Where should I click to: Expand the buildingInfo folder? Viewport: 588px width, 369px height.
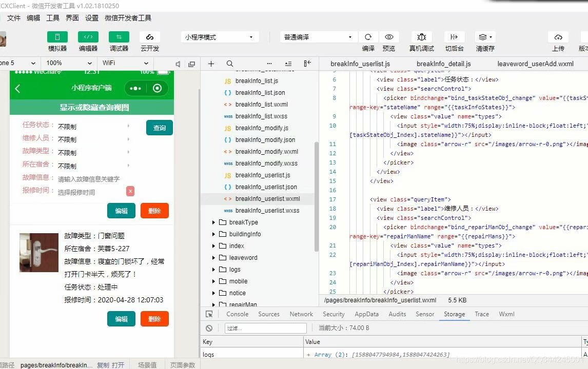pos(213,234)
